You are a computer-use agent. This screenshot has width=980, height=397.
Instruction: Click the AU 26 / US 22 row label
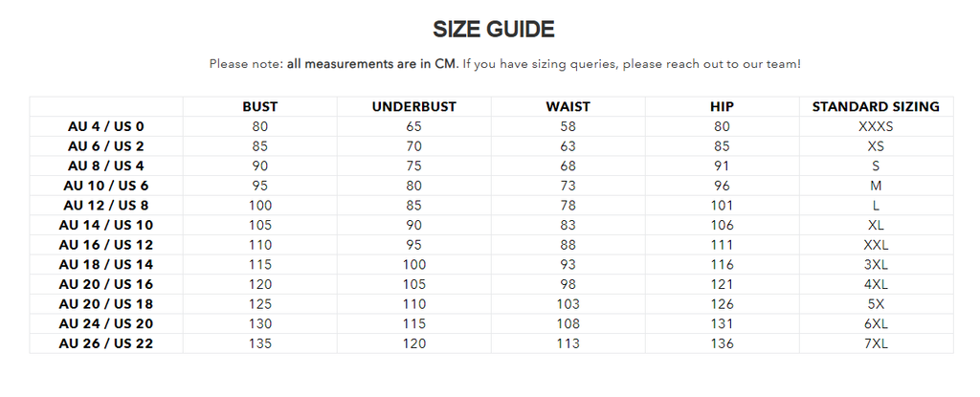click(106, 343)
